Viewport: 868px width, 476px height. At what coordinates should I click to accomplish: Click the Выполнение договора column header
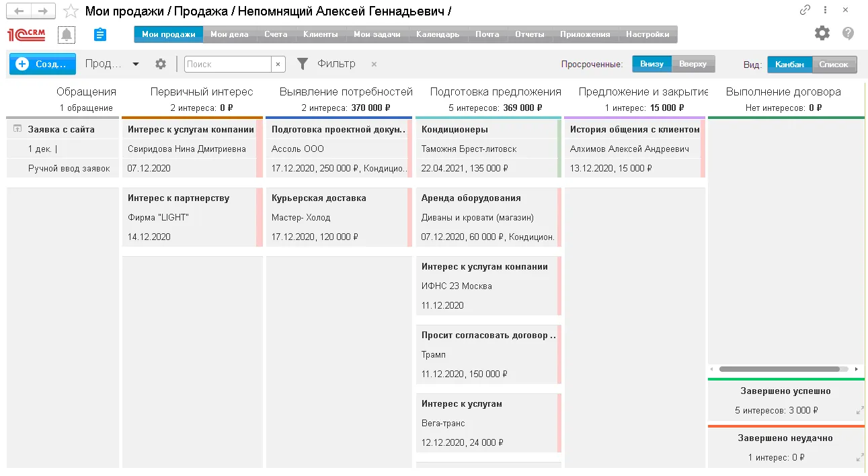coord(783,91)
